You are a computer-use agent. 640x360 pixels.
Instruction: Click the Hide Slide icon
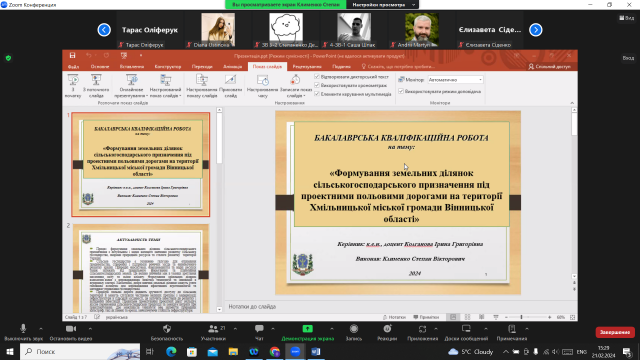click(230, 80)
